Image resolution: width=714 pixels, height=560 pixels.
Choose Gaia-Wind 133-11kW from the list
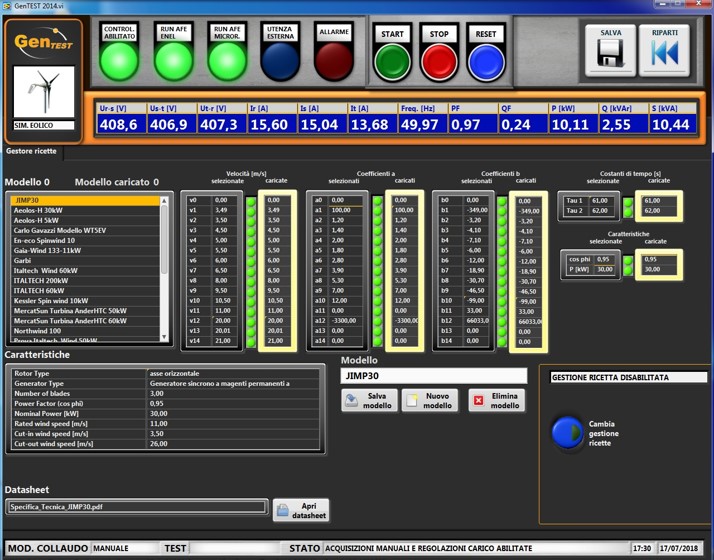(x=49, y=250)
